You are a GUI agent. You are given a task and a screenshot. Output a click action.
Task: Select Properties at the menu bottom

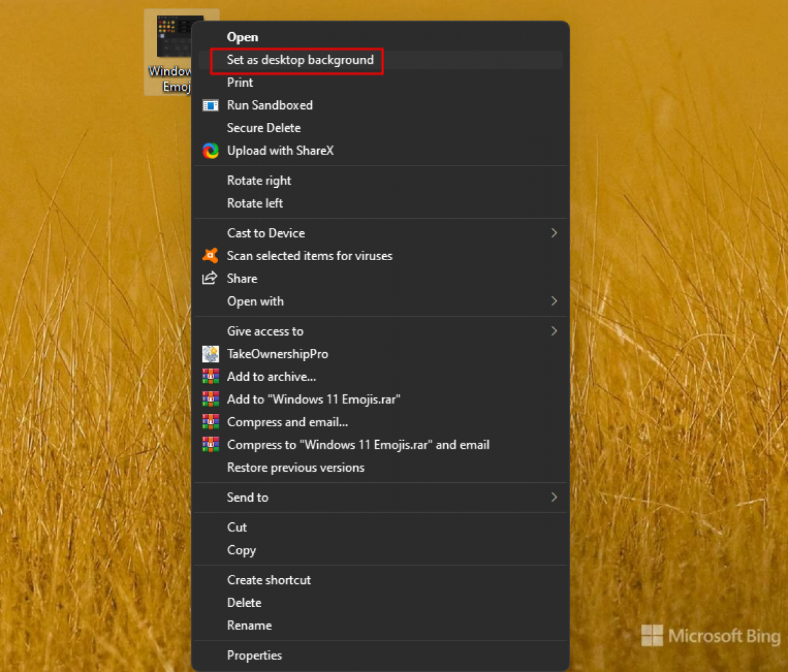[254, 655]
